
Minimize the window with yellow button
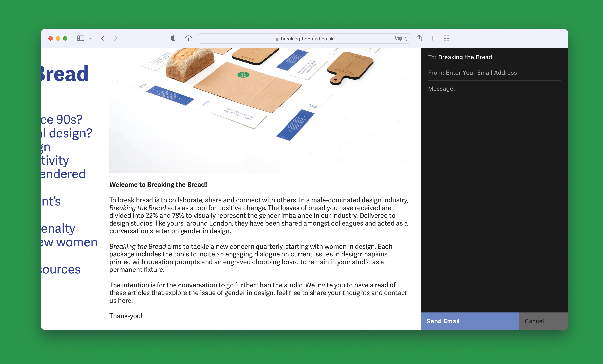coord(58,38)
